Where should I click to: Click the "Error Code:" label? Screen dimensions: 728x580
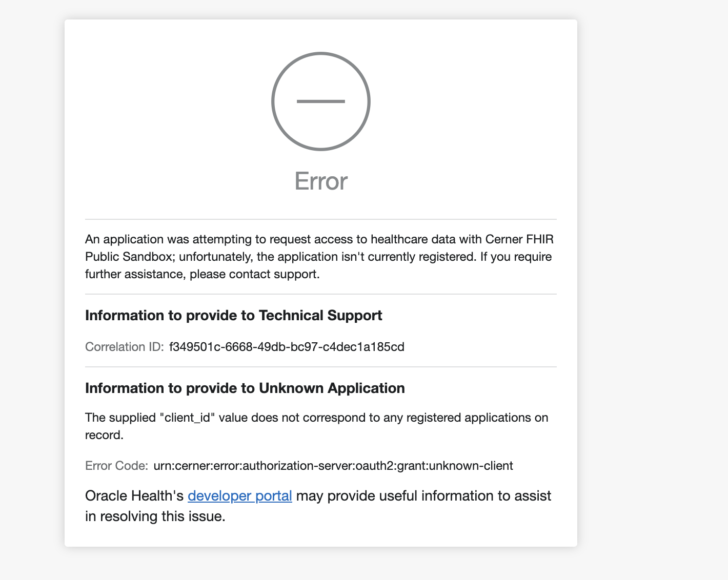click(116, 466)
